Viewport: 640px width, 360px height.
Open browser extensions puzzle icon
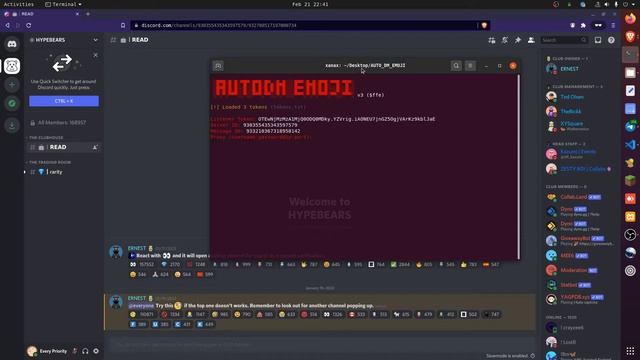point(583,25)
